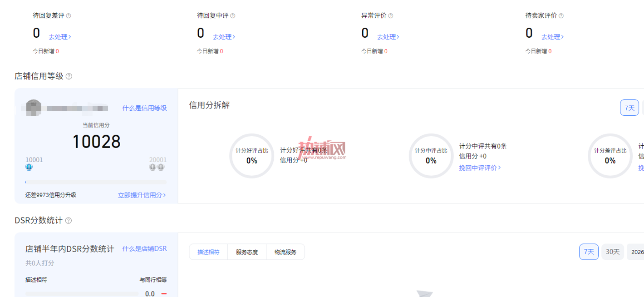
Task: Click help icon beside 待回复差评
Action: pos(69,15)
